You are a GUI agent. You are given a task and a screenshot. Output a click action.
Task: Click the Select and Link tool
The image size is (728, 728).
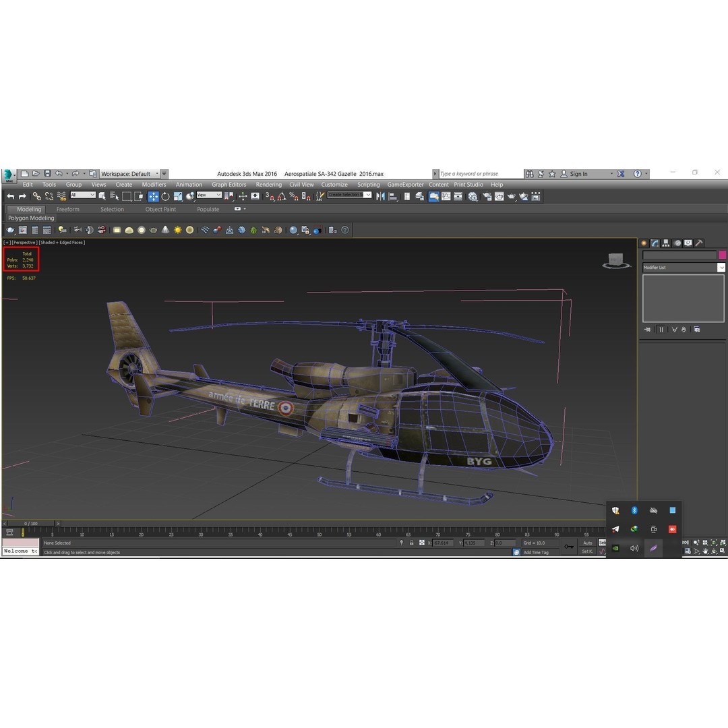click(x=36, y=197)
